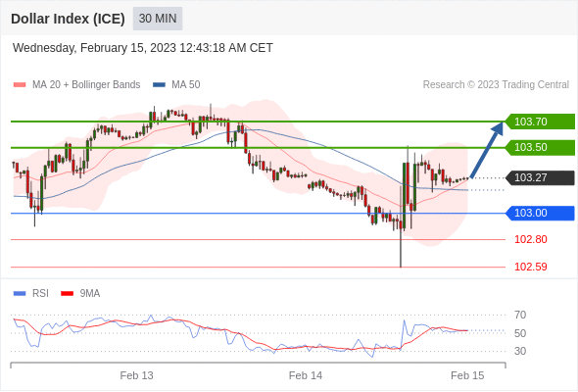Click the Dollar Index (ICE) title
578x392 pixels.
(x=68, y=19)
